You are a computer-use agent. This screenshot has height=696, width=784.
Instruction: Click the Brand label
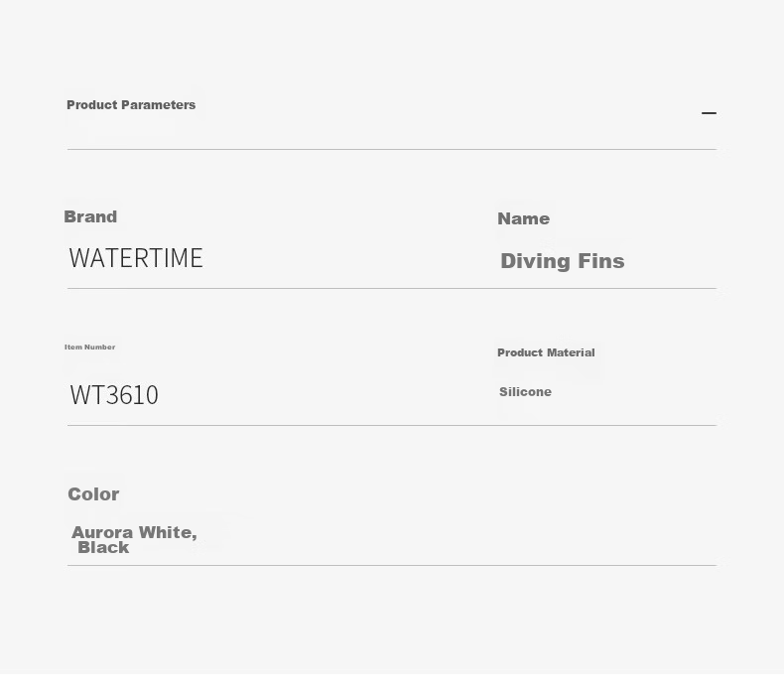90,216
